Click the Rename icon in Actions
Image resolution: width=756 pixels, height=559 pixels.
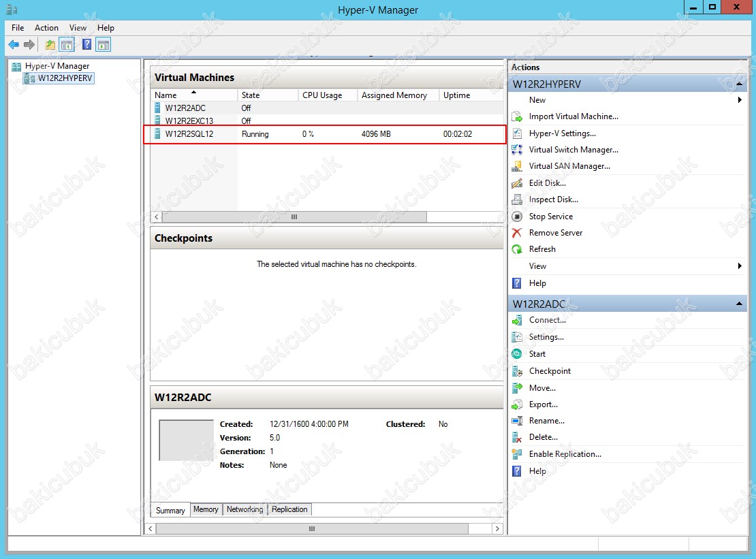(x=517, y=421)
